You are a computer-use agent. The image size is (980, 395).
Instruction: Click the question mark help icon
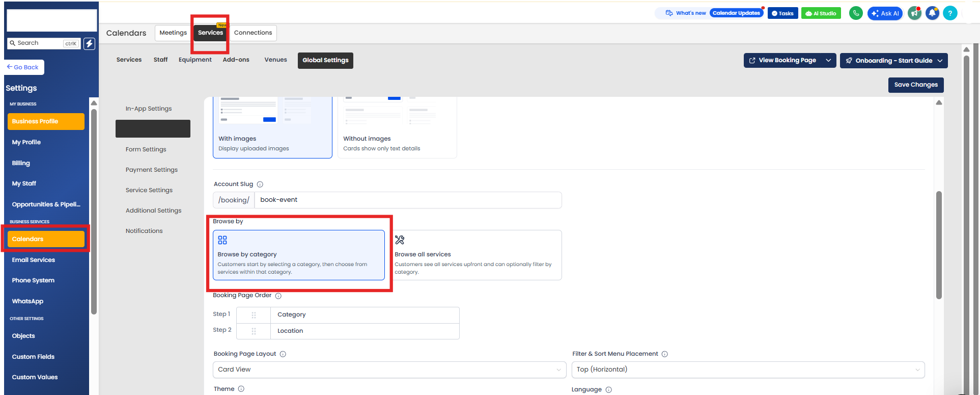(x=950, y=13)
